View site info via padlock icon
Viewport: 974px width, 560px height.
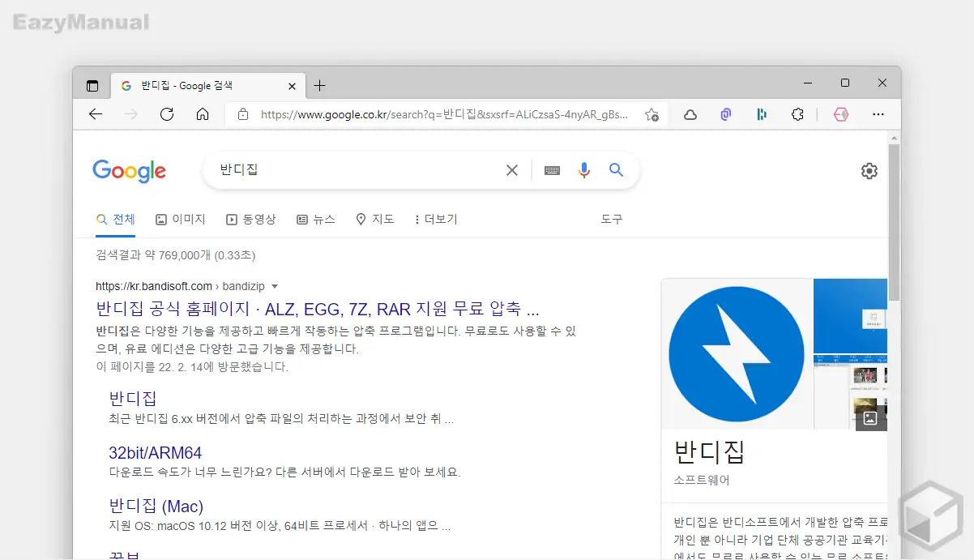click(243, 115)
